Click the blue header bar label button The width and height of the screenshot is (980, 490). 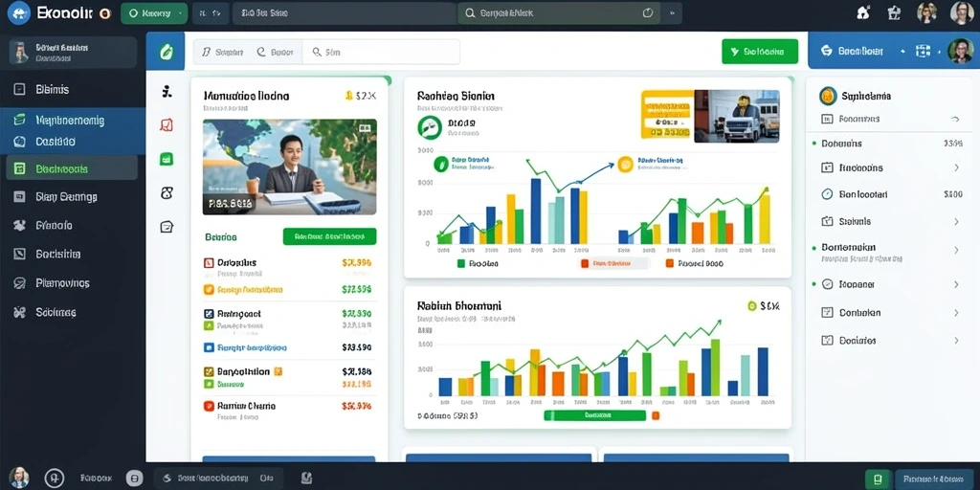pyautogui.click(x=859, y=52)
